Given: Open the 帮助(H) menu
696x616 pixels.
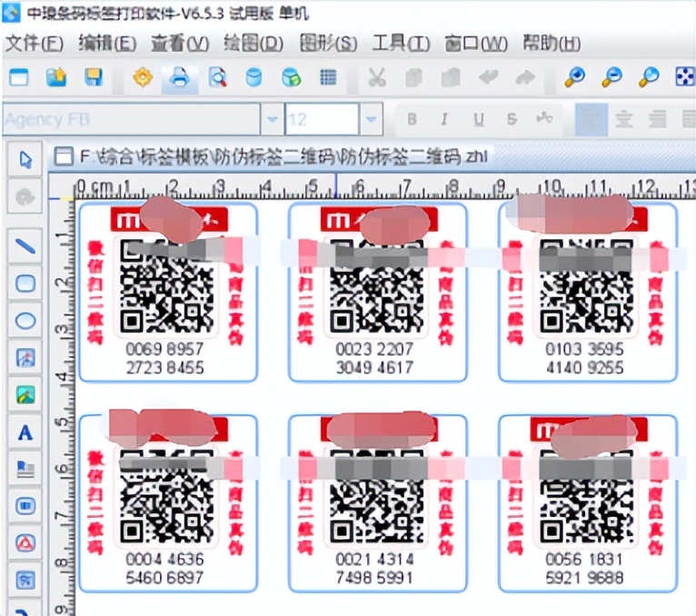Looking at the screenshot, I should pos(552,44).
